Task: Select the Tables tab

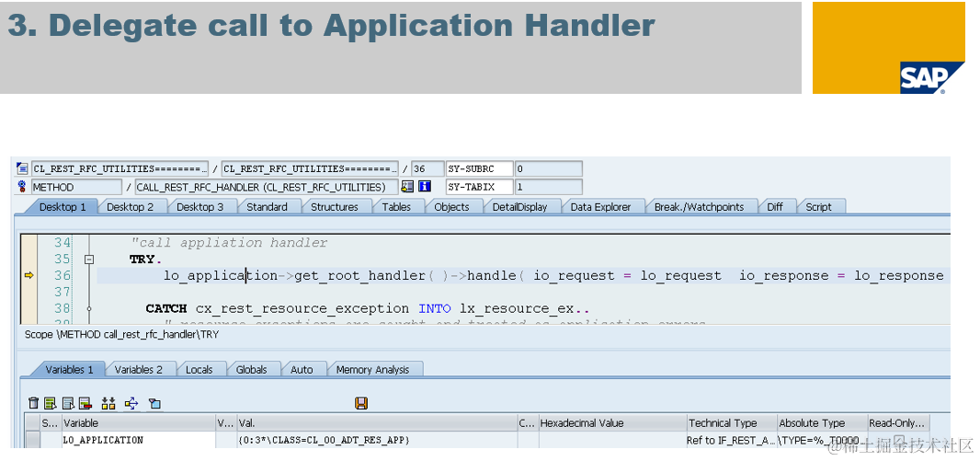Action: (x=396, y=207)
